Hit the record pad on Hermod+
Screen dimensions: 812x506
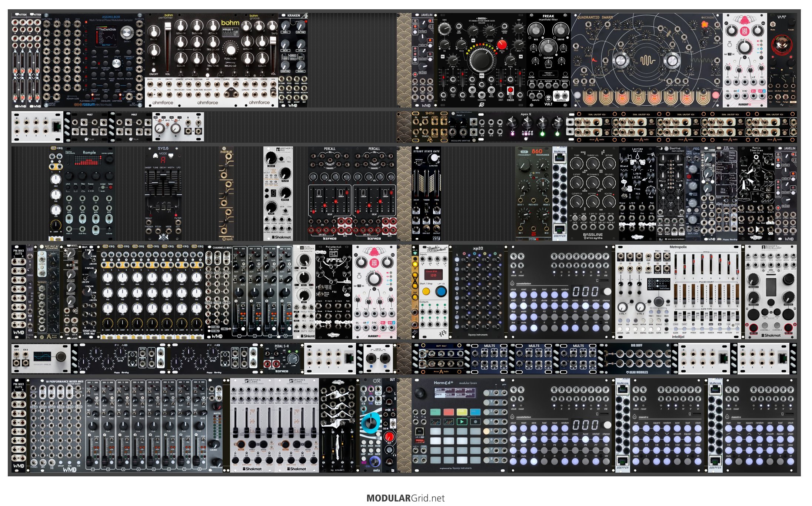(475, 421)
